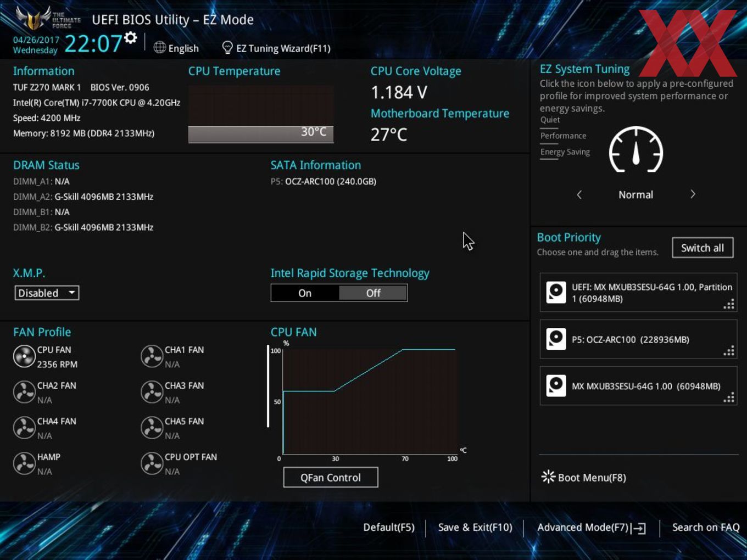747x560 pixels.
Task: Click the Boot Menu star icon
Action: click(x=548, y=477)
